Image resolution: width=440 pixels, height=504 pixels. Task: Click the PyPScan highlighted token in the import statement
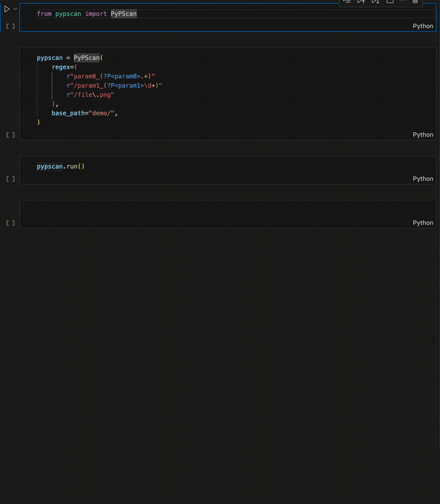(124, 14)
